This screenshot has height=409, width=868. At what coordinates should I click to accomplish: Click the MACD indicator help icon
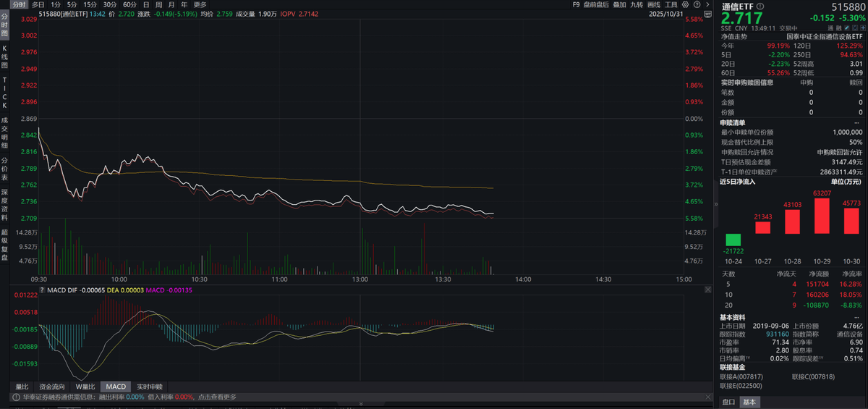pyautogui.click(x=43, y=290)
